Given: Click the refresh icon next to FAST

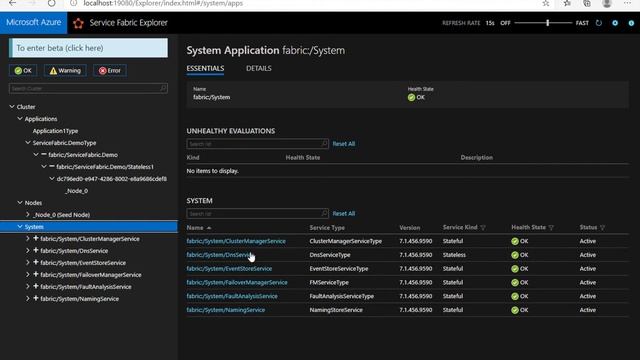Looking at the screenshot, I should click(x=598, y=23).
